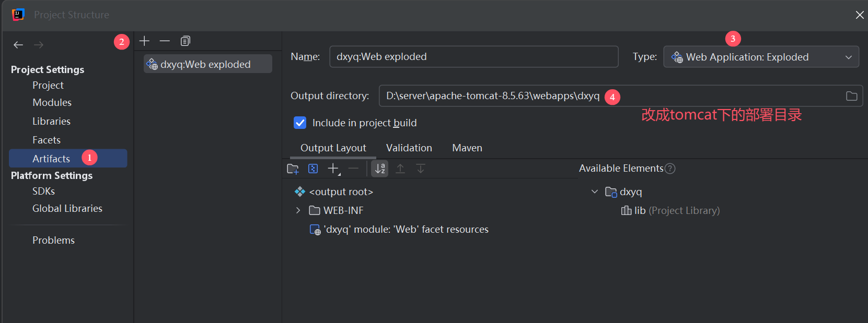The width and height of the screenshot is (868, 323).
Task: Navigate back with the left arrow
Action: pos(18,45)
